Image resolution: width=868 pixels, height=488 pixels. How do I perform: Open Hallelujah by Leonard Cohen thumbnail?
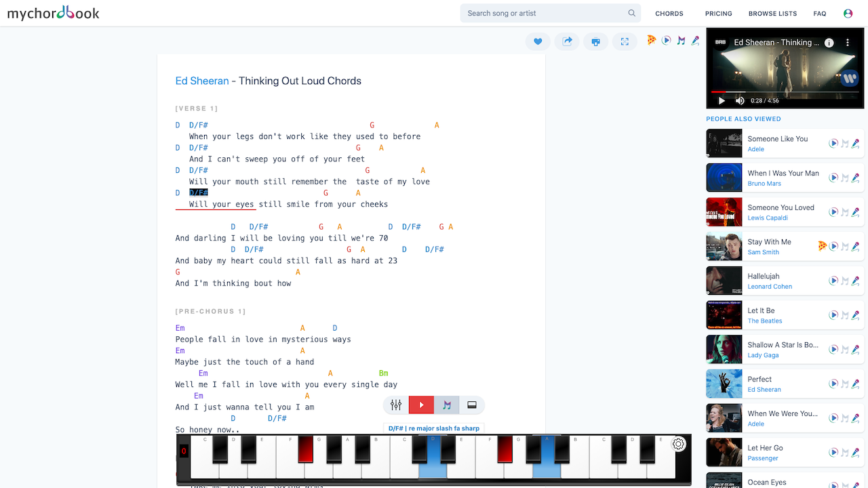pos(724,281)
